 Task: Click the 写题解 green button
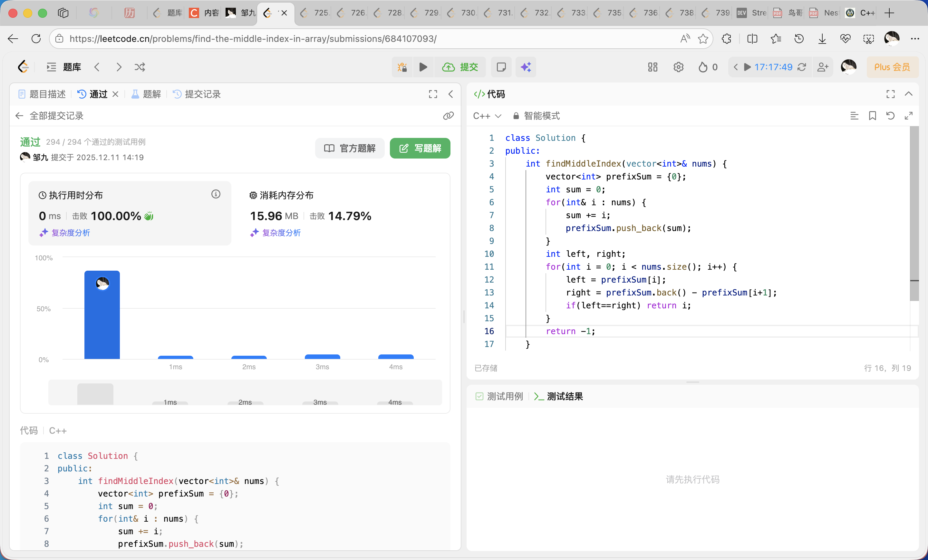(420, 148)
